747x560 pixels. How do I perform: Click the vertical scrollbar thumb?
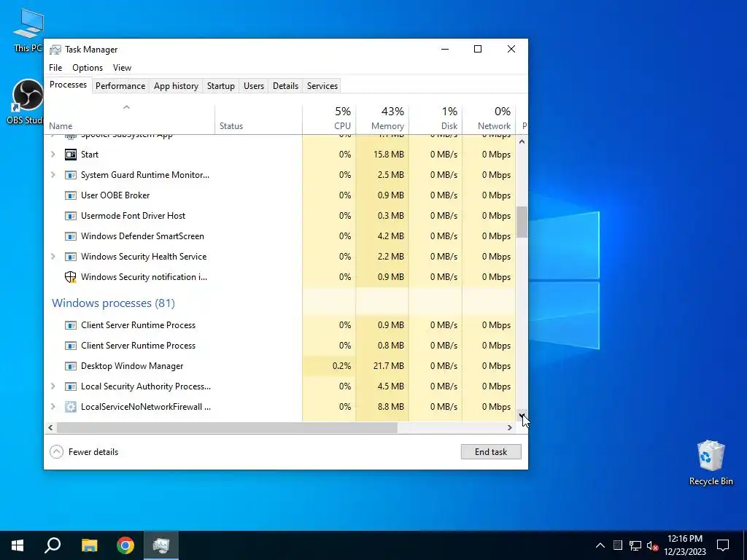pos(522,222)
